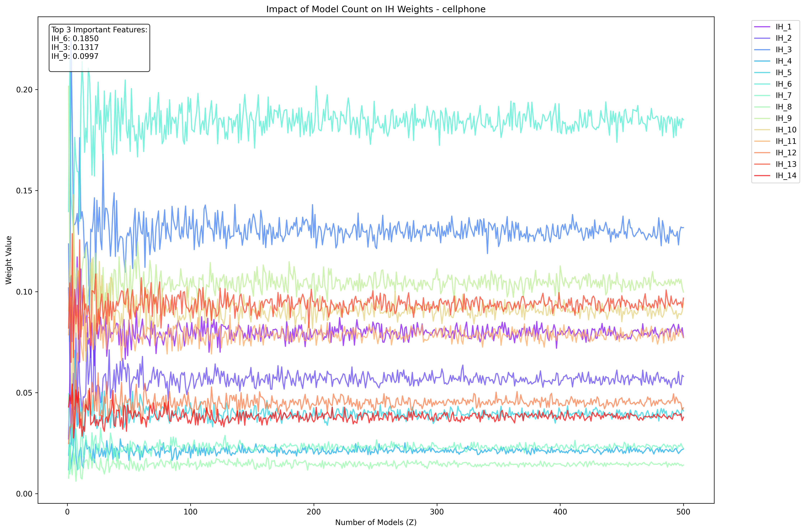Click the IH_10 legend label
The width and height of the screenshot is (805, 532).
point(786,130)
